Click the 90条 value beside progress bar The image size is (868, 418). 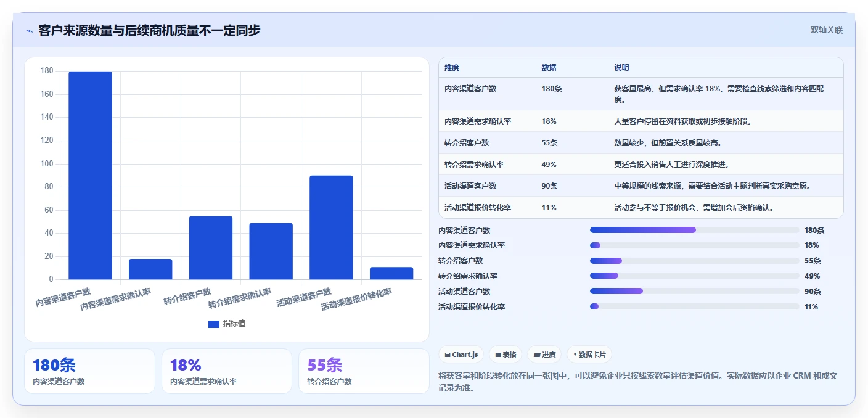pyautogui.click(x=813, y=292)
